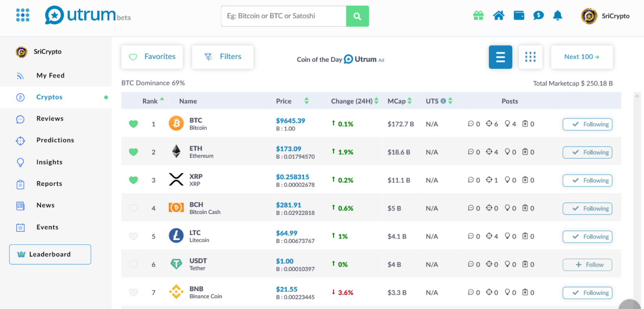Sort by Price arrows
Image resolution: width=644 pixels, height=309 pixels.
tap(307, 101)
